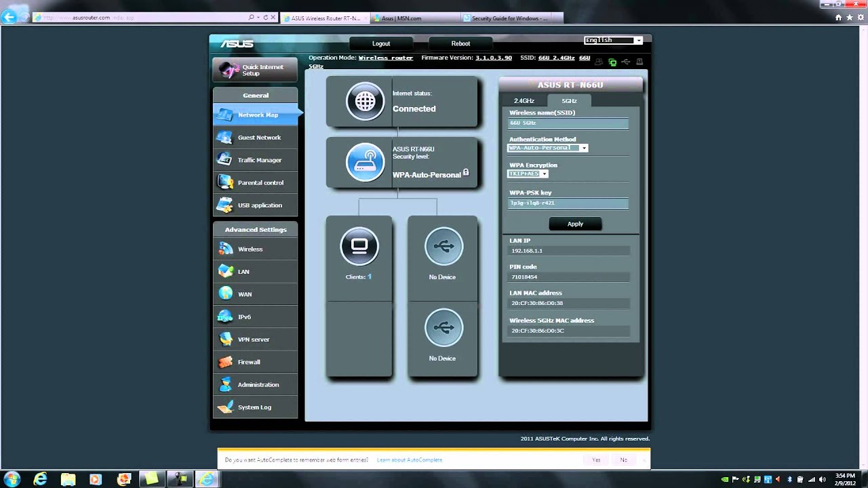This screenshot has width=868, height=488.
Task: Click the browser favorites star icon
Action: pos(849,18)
